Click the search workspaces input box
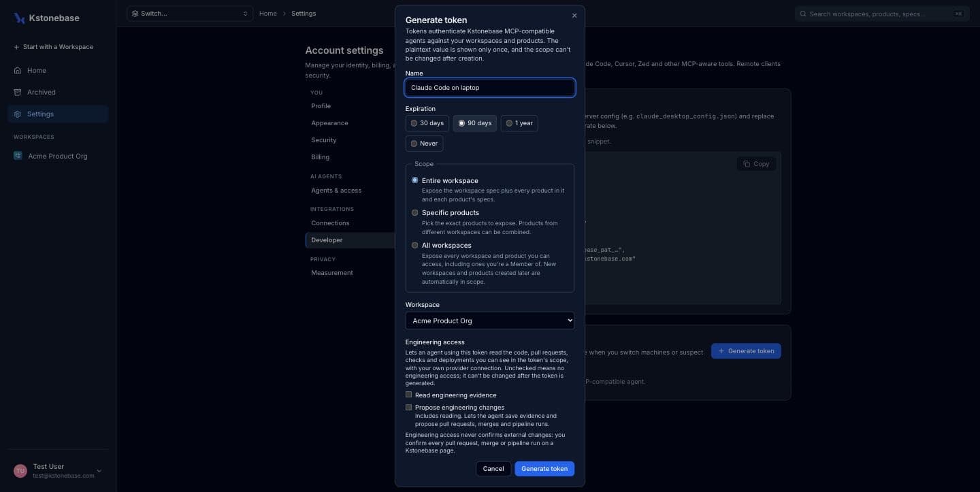 [x=883, y=14]
